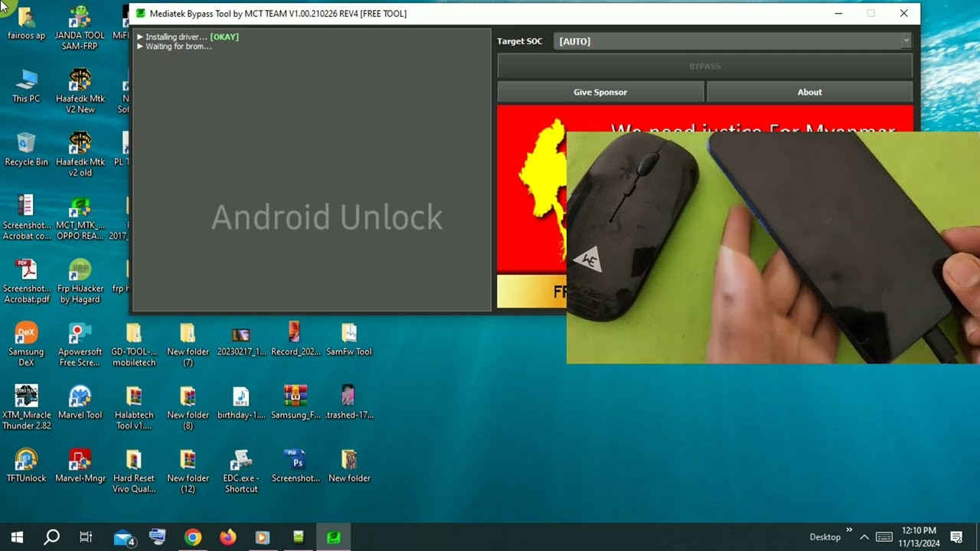
Task: Open New folder (8) archive
Action: pyautogui.click(x=188, y=408)
